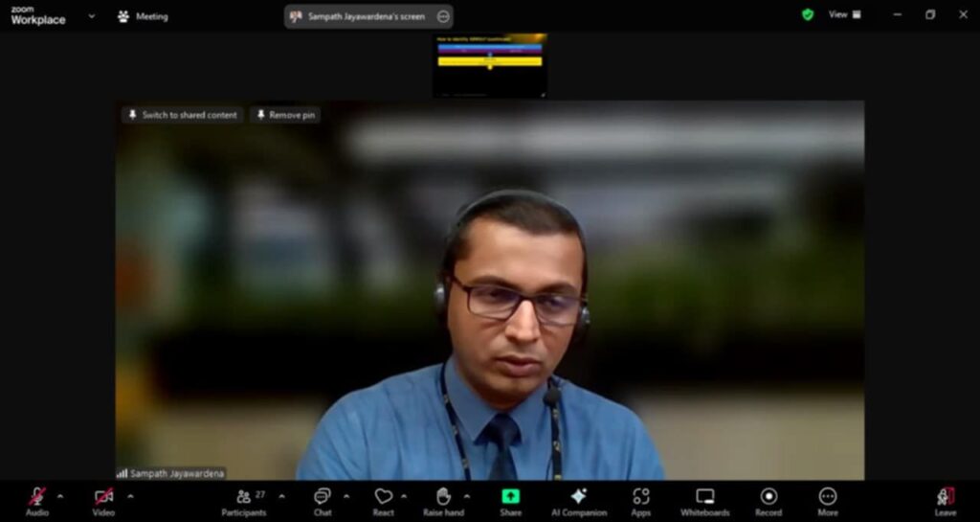
Task: Click the Raise hand icon
Action: tap(443, 498)
